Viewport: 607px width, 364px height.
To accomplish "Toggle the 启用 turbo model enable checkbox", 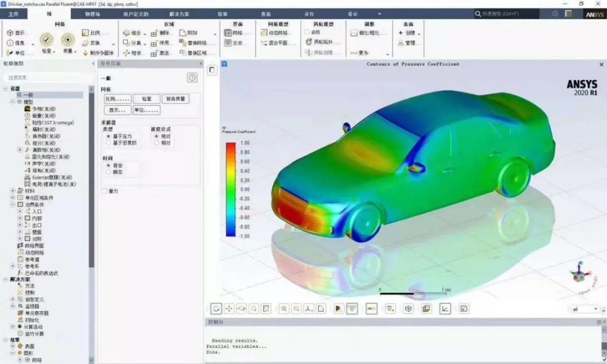I will pos(307,32).
